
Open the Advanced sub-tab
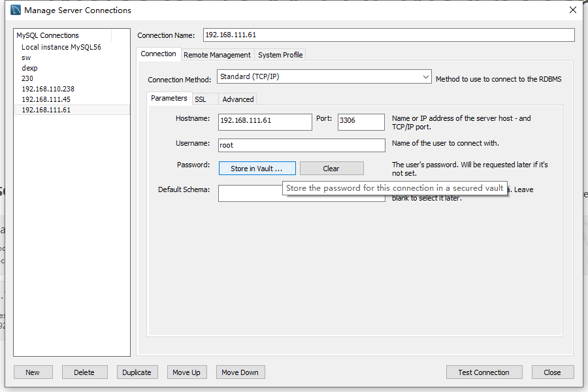[238, 99]
